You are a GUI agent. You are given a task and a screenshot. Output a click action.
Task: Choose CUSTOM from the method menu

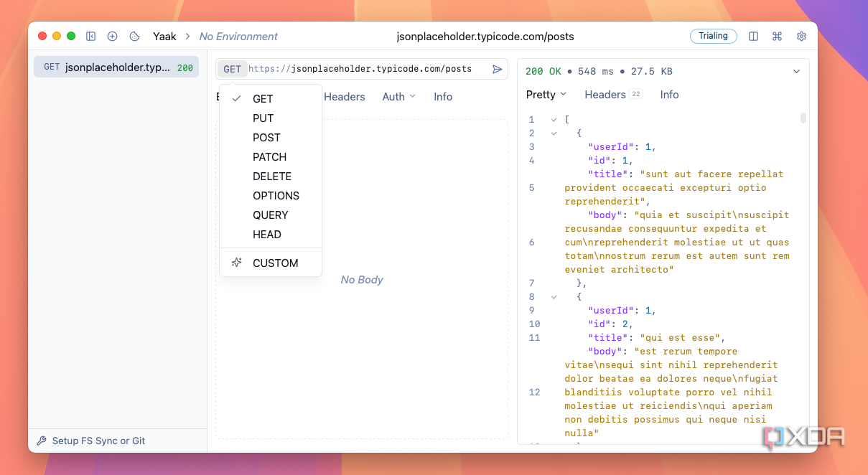click(271, 263)
